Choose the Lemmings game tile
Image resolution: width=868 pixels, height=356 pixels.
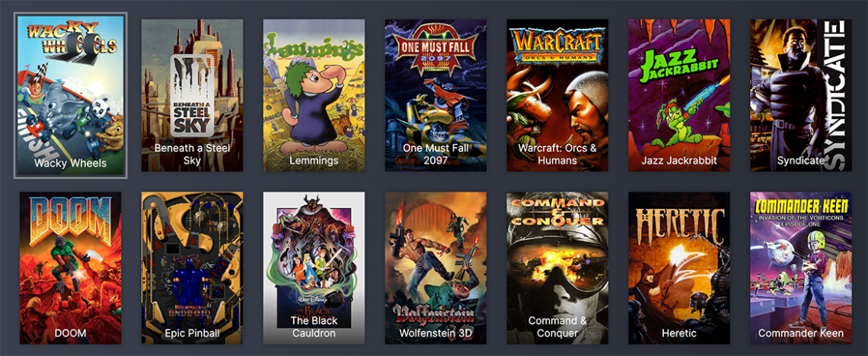314,95
